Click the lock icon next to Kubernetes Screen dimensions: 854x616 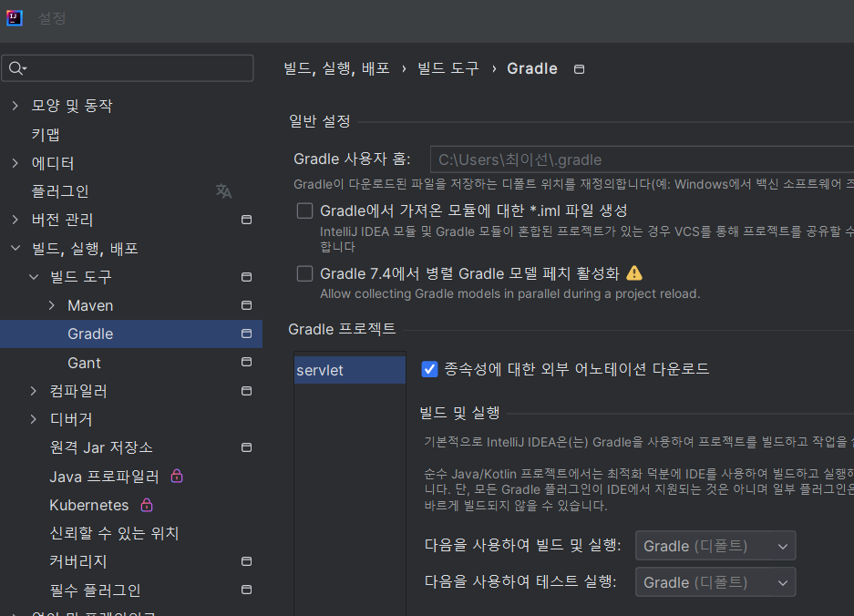click(147, 505)
